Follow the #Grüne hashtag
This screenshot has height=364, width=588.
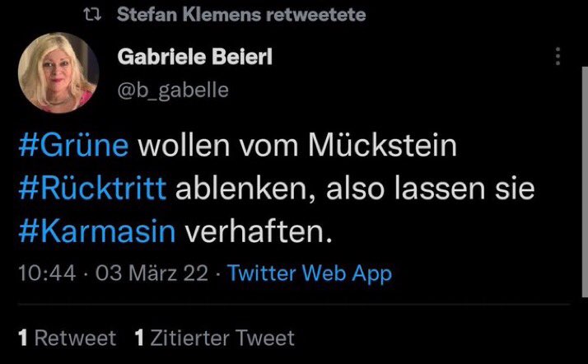coord(73,147)
